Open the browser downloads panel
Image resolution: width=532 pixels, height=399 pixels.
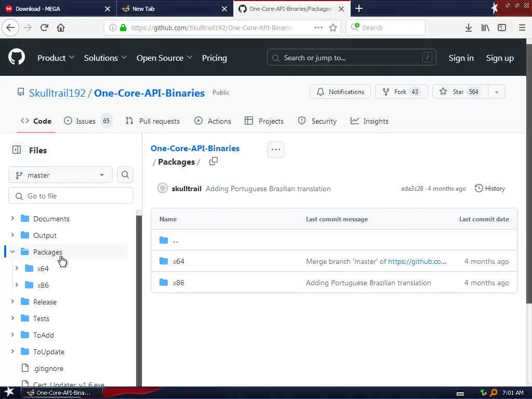click(469, 28)
